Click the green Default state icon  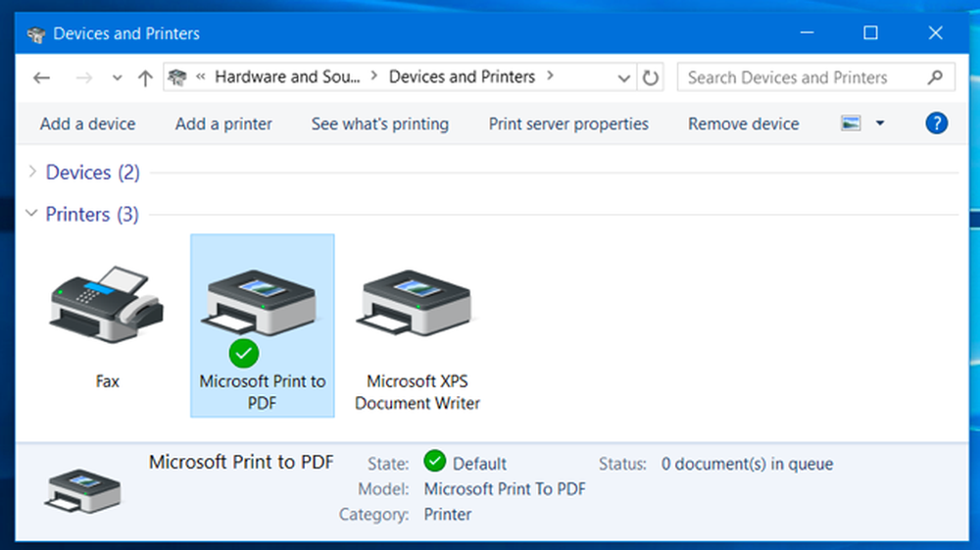[x=434, y=461]
